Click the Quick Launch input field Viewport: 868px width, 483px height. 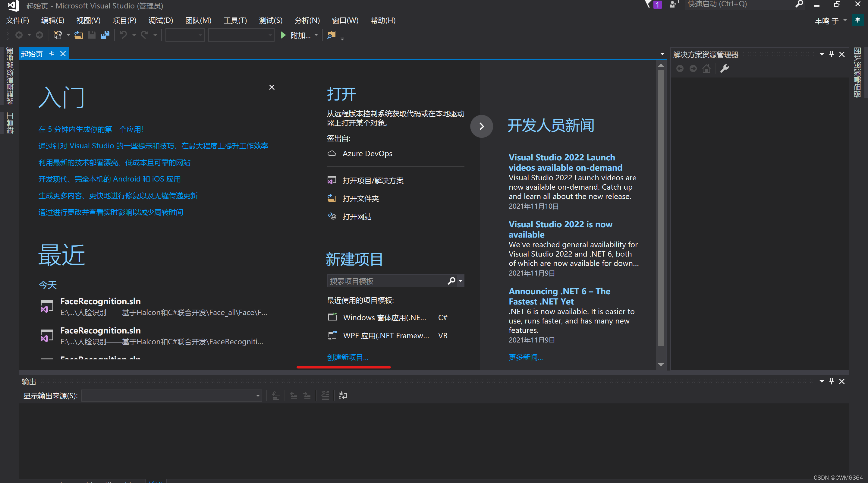point(740,4)
